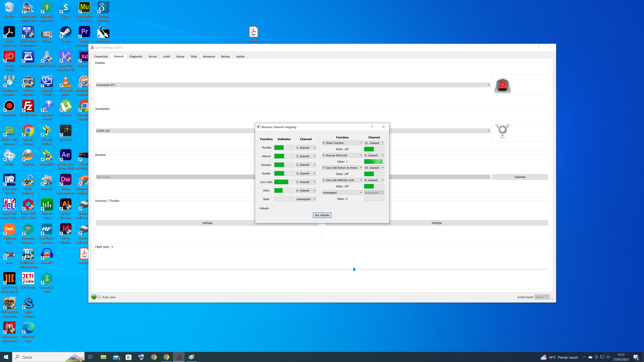Click the red Spirit unit position image

tap(502, 85)
